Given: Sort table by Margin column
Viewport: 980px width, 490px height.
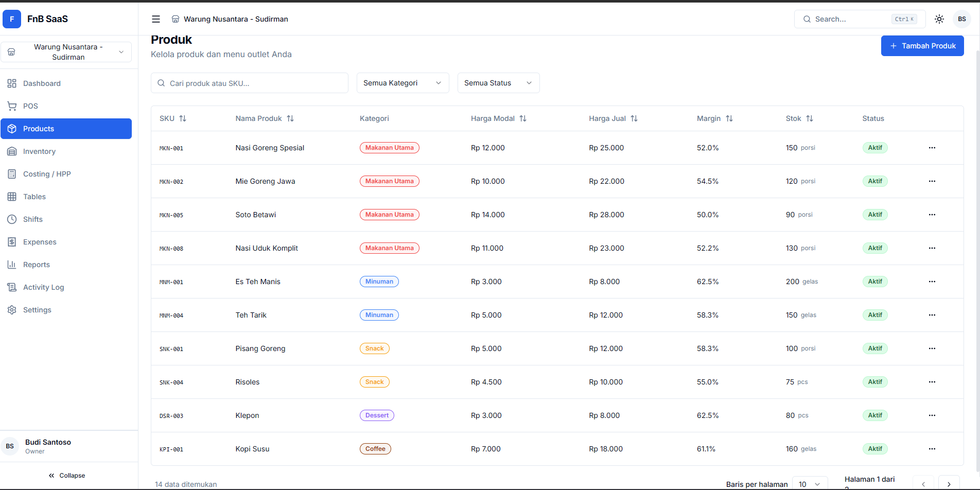Looking at the screenshot, I should [714, 118].
